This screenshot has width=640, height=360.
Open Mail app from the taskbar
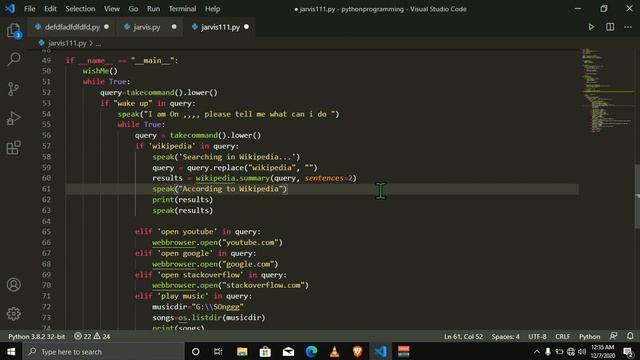(x=289, y=351)
